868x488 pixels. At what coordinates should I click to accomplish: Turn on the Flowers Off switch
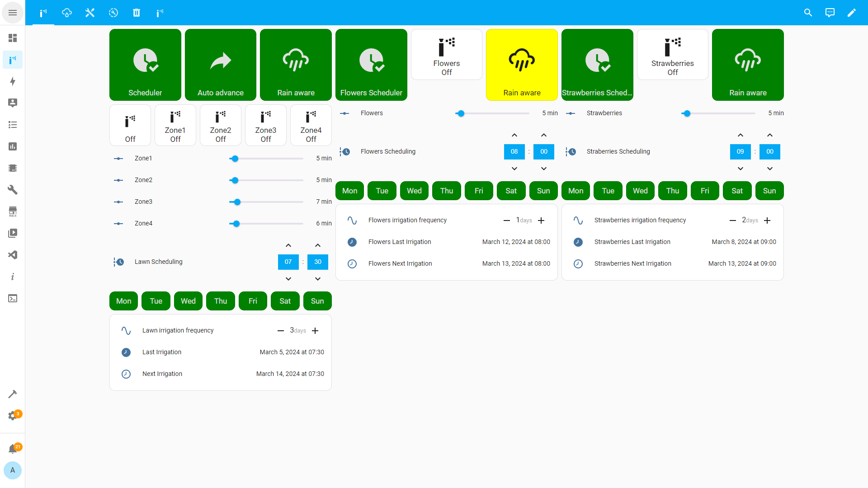point(446,54)
